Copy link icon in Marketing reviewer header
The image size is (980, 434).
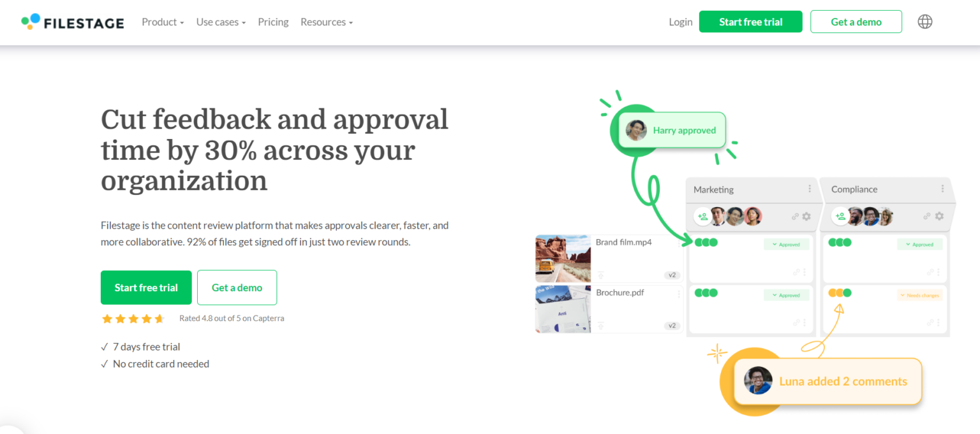(x=795, y=216)
